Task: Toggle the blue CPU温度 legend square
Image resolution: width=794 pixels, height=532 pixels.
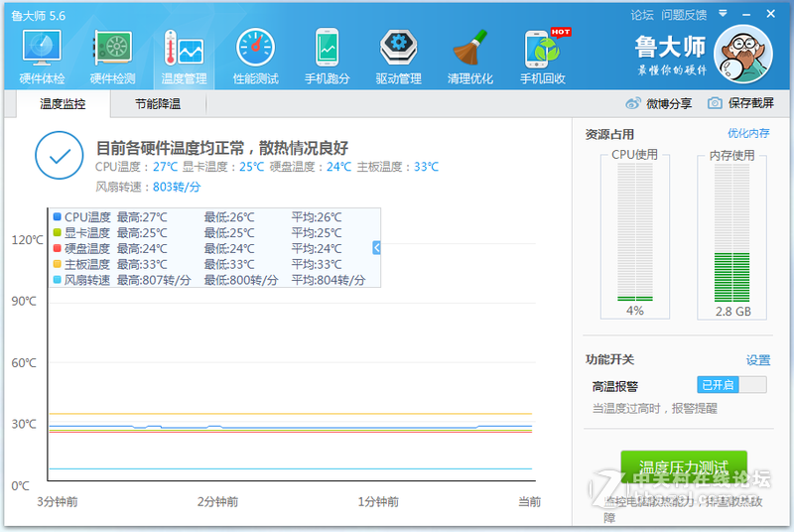Action: [x=58, y=217]
